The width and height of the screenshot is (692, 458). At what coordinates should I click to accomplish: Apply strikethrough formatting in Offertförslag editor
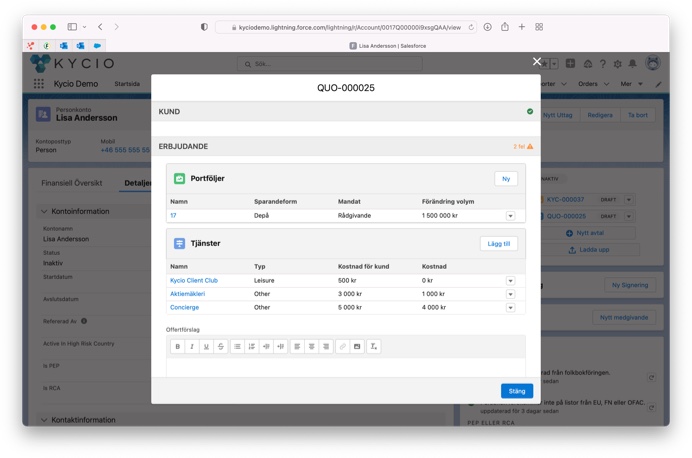pos(221,346)
